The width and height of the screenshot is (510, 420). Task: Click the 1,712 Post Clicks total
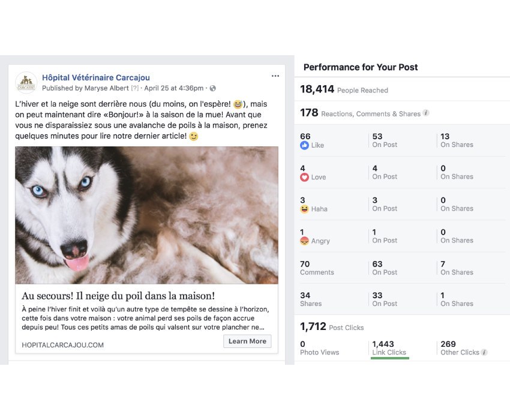[332, 326]
